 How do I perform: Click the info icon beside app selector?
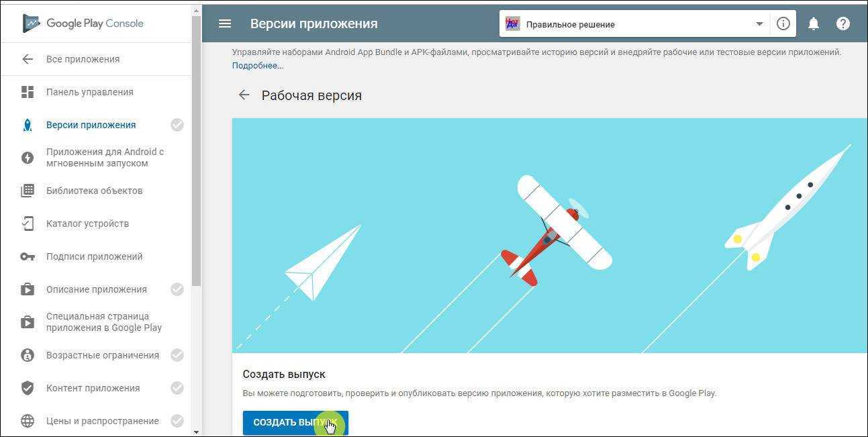click(783, 23)
